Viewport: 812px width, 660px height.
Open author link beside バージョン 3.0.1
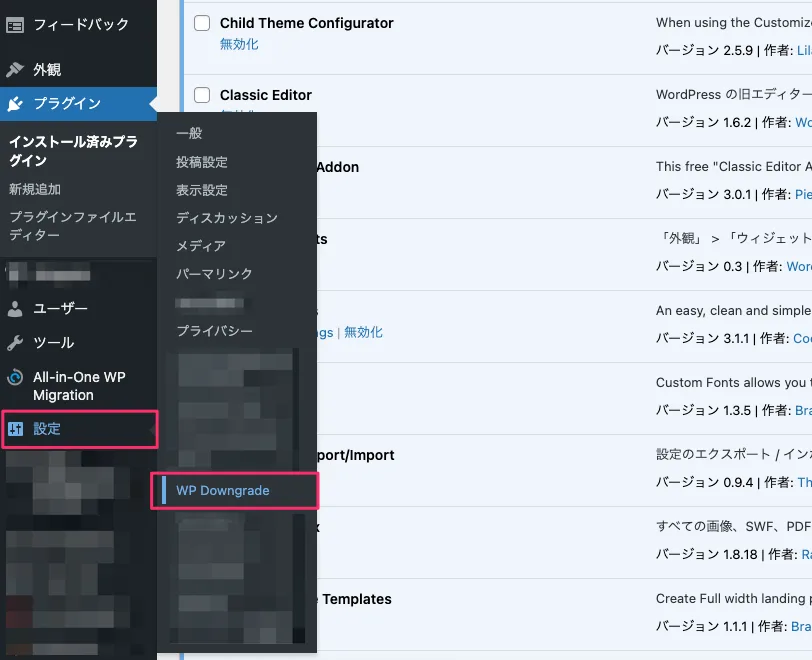coord(803,194)
